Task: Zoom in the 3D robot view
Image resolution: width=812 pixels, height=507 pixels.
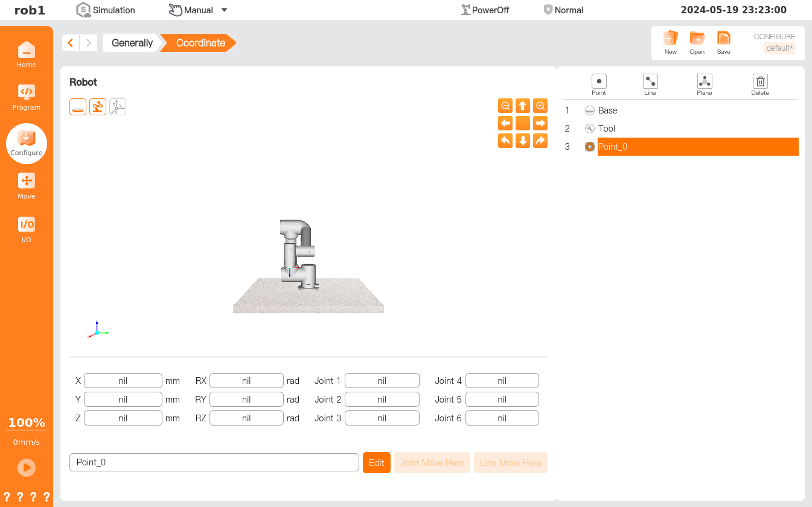Action: pos(540,106)
